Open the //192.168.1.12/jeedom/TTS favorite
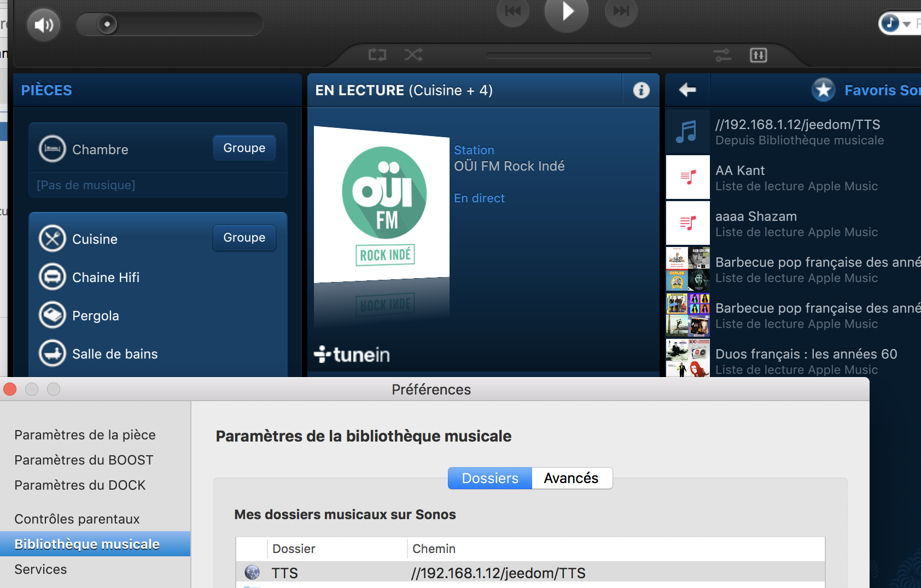This screenshot has height=588, width=921. (x=794, y=132)
